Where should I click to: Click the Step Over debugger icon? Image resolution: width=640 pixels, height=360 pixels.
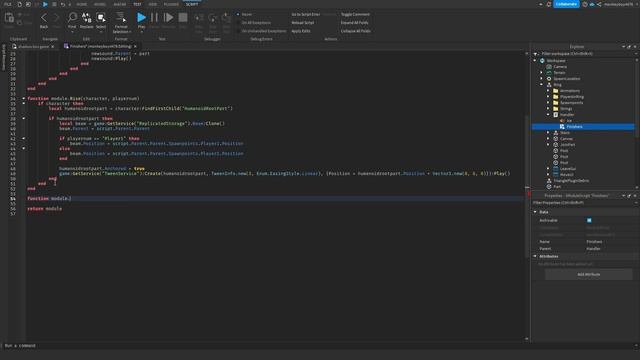pos(213,18)
